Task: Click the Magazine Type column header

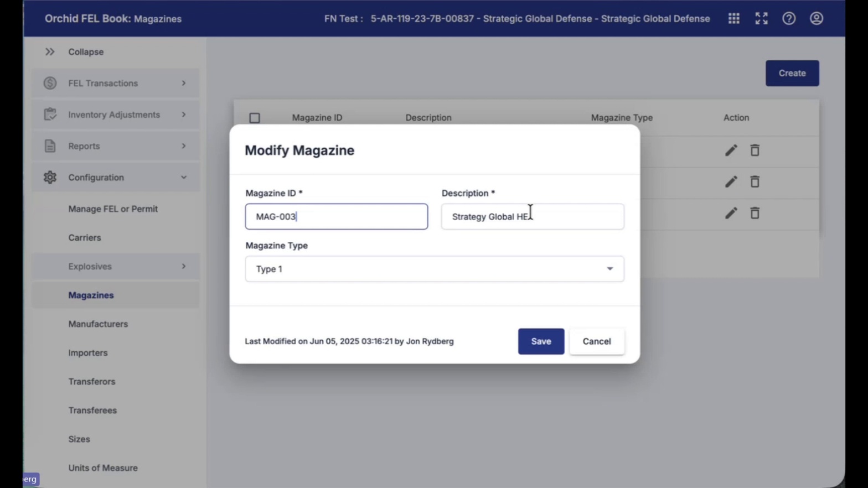Action: [x=622, y=117]
